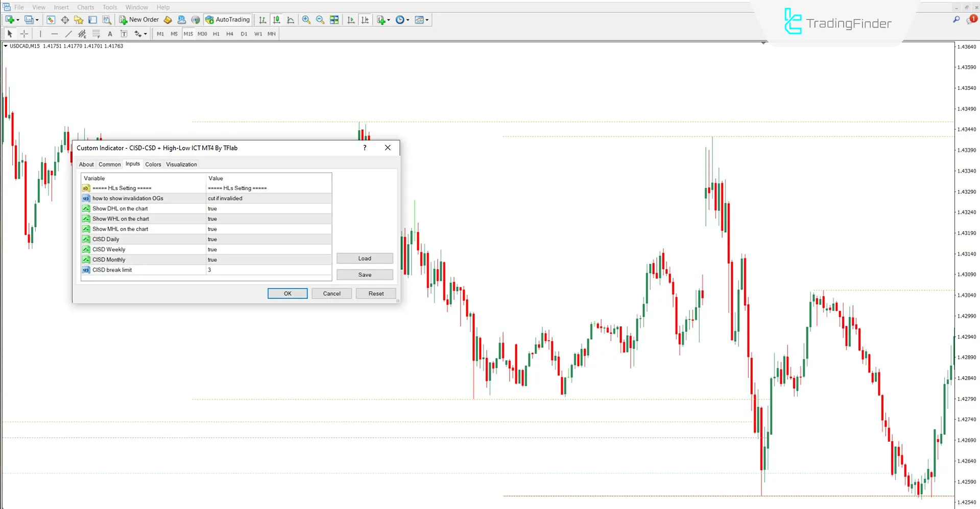Zoom in on the chart

point(306,19)
